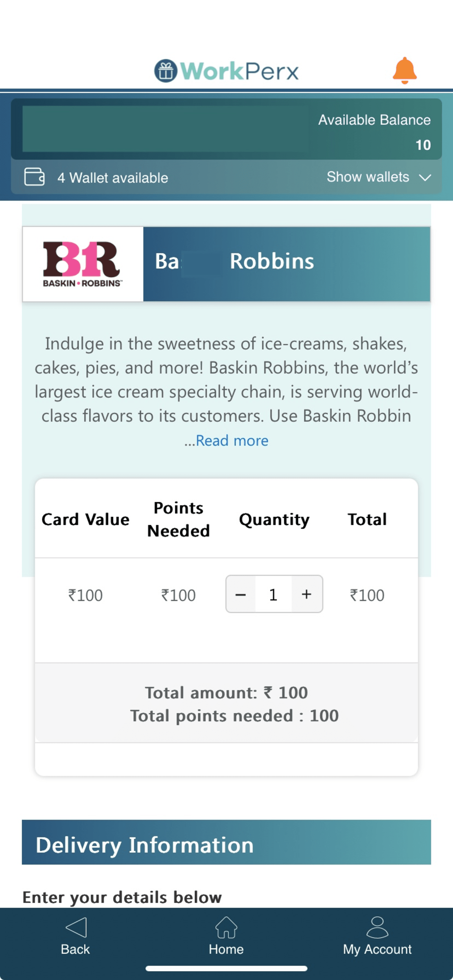Tap the Home house icon
The image size is (453, 980).
pyautogui.click(x=226, y=927)
